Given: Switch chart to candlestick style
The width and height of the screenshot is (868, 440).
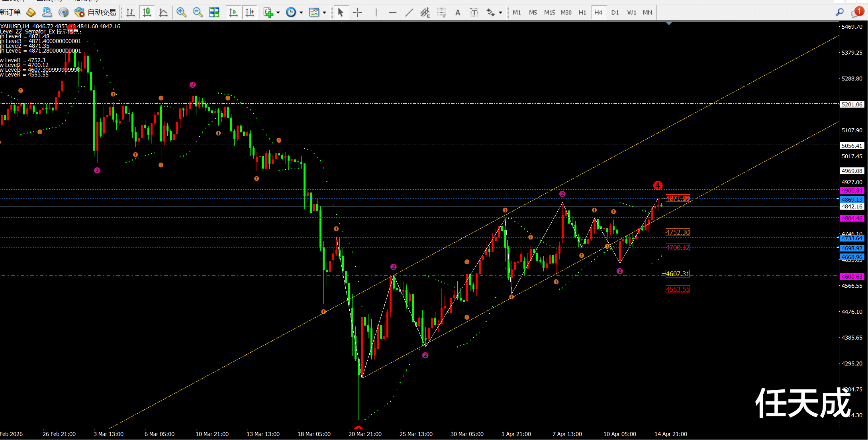Looking at the screenshot, I should coord(147,12).
